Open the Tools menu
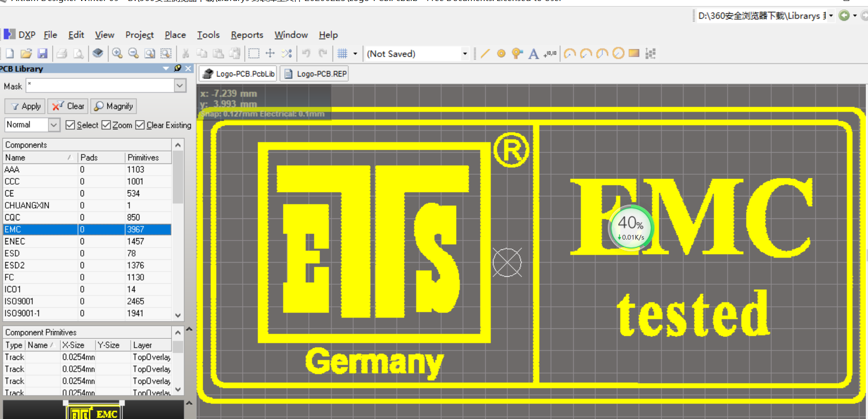The width and height of the screenshot is (868, 419). coord(208,35)
